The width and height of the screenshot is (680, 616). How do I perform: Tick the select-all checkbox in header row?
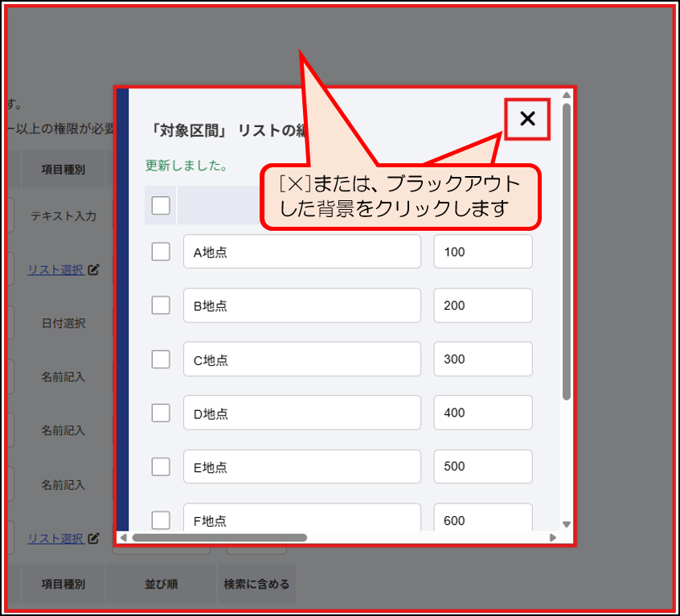(161, 205)
